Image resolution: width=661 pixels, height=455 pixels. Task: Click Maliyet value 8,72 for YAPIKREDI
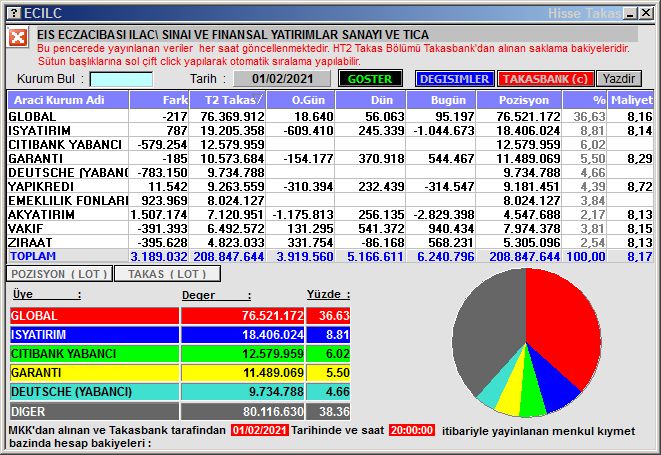click(640, 186)
